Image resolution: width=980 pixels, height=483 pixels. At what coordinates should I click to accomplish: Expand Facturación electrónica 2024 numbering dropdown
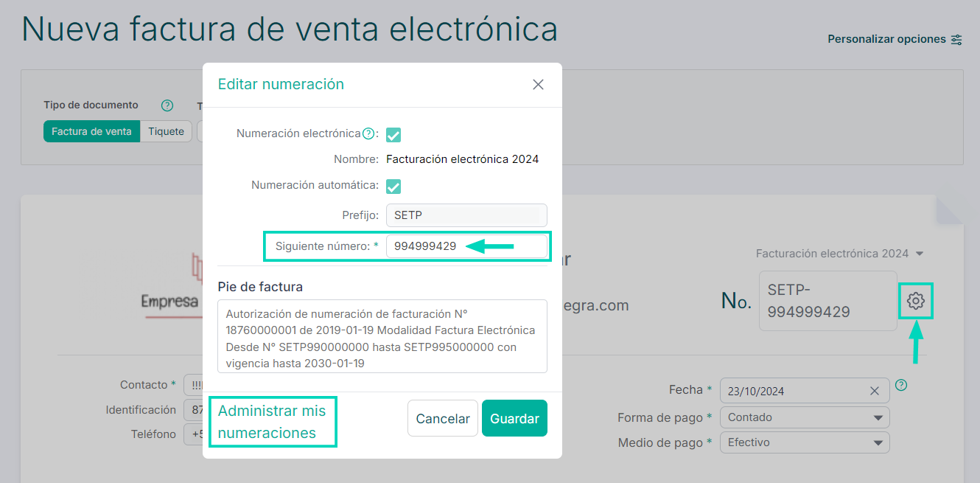coord(839,254)
